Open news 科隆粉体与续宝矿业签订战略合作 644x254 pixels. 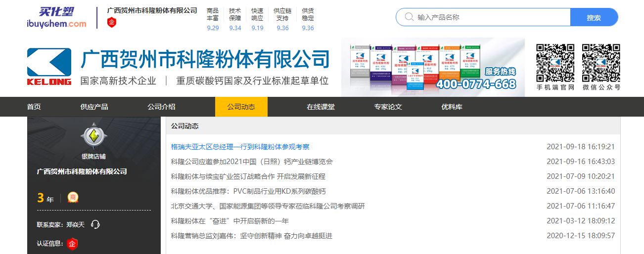[248, 176]
